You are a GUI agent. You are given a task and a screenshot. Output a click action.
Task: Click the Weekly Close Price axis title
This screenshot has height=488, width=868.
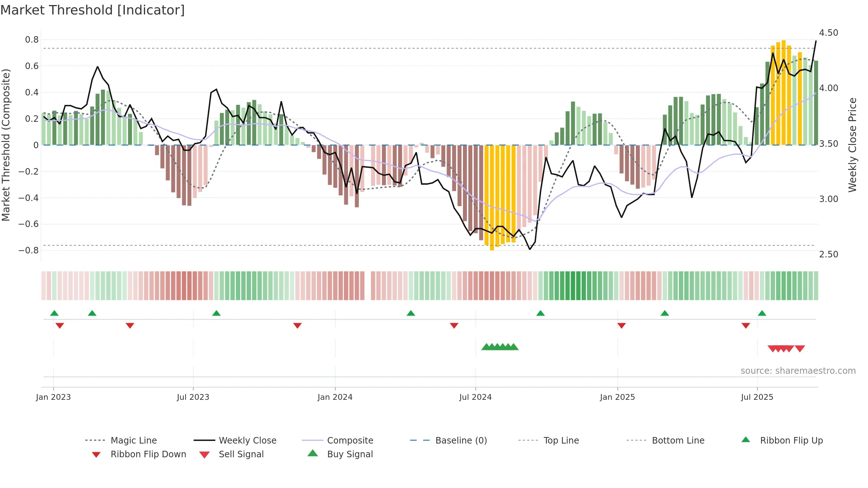click(x=852, y=145)
